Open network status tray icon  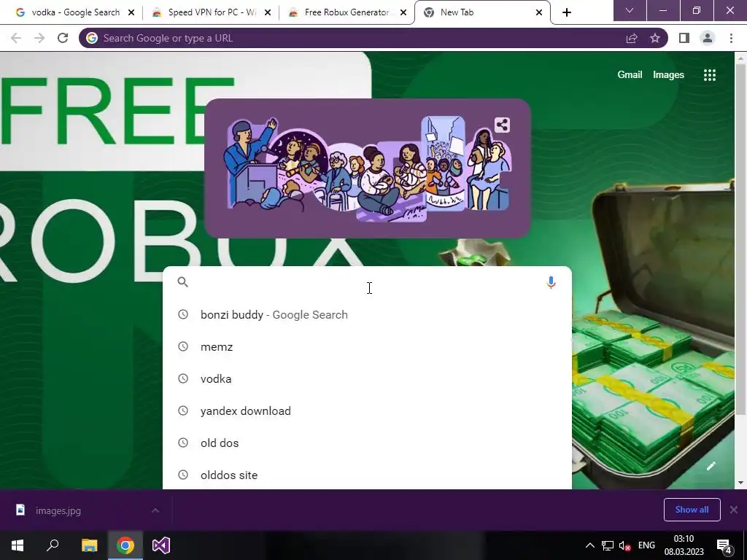tap(608, 545)
